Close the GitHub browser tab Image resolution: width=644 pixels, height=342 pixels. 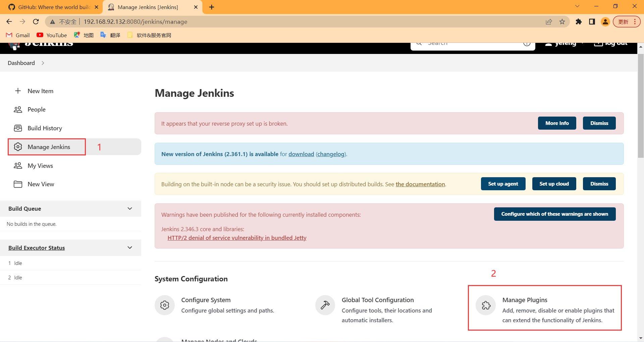tap(97, 7)
